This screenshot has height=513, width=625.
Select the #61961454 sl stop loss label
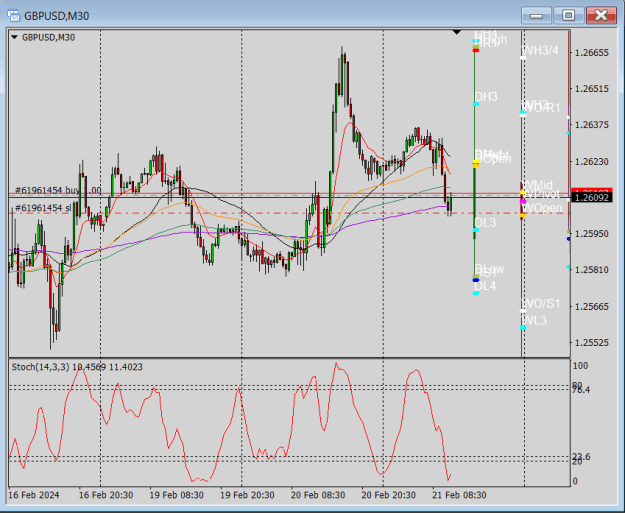coord(43,208)
